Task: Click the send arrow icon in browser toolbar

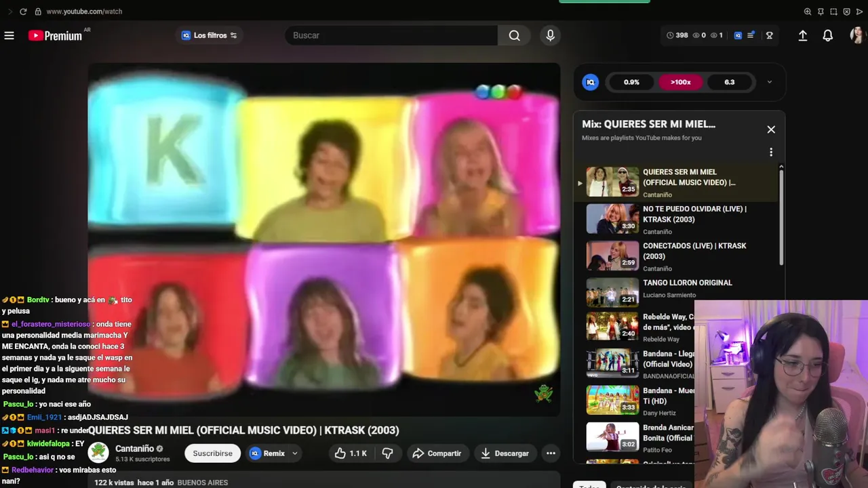Action: pos(859,12)
